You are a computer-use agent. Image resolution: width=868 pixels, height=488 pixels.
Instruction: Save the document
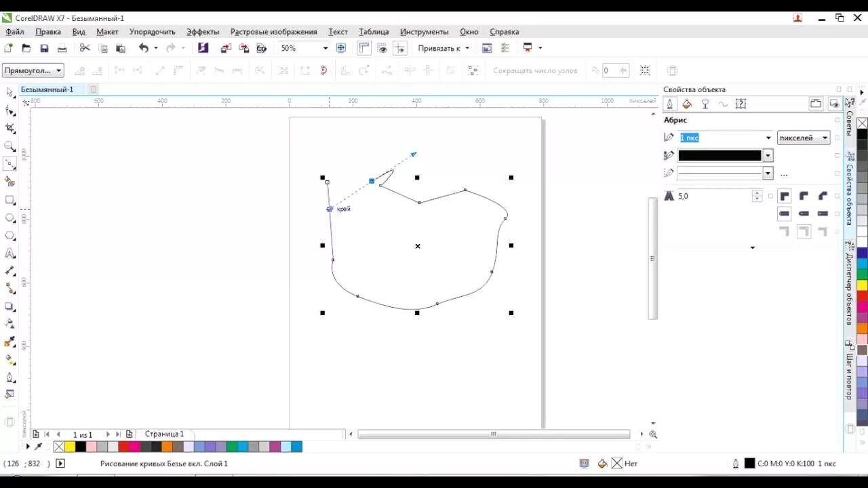pyautogui.click(x=44, y=48)
